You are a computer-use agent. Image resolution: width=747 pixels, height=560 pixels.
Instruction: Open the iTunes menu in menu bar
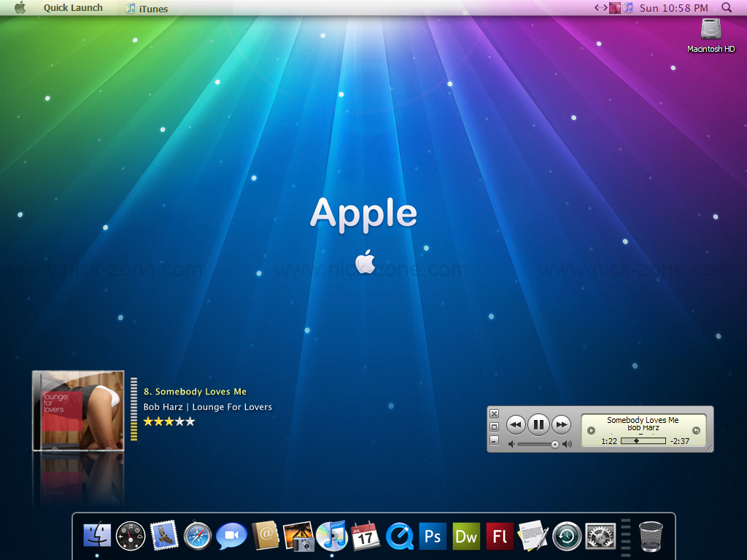[x=147, y=8]
